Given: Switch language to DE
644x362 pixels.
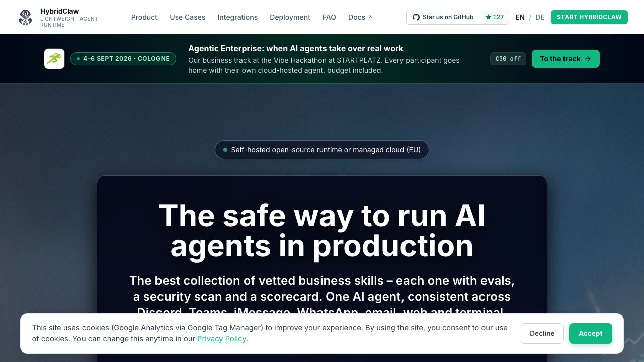Looking at the screenshot, I should coord(540,17).
